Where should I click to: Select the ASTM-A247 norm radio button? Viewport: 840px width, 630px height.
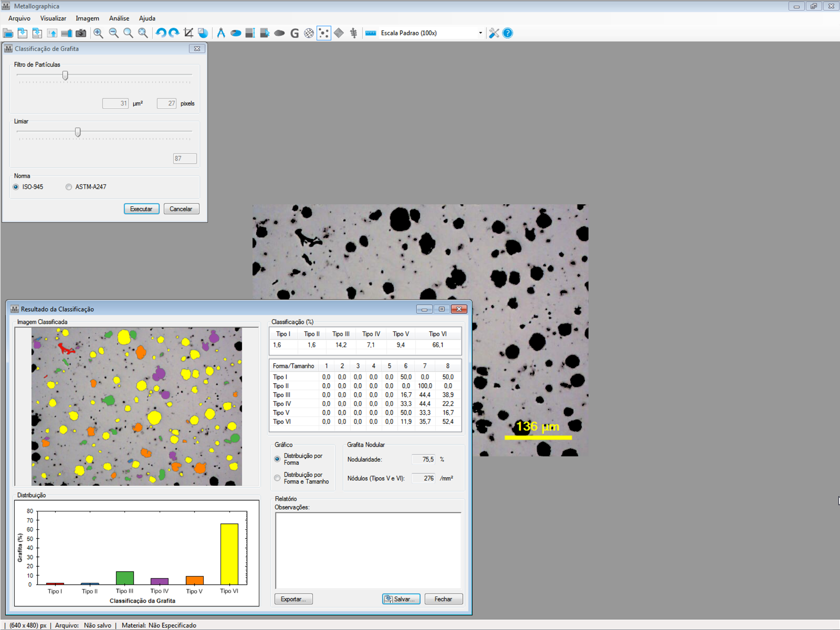pyautogui.click(x=68, y=187)
